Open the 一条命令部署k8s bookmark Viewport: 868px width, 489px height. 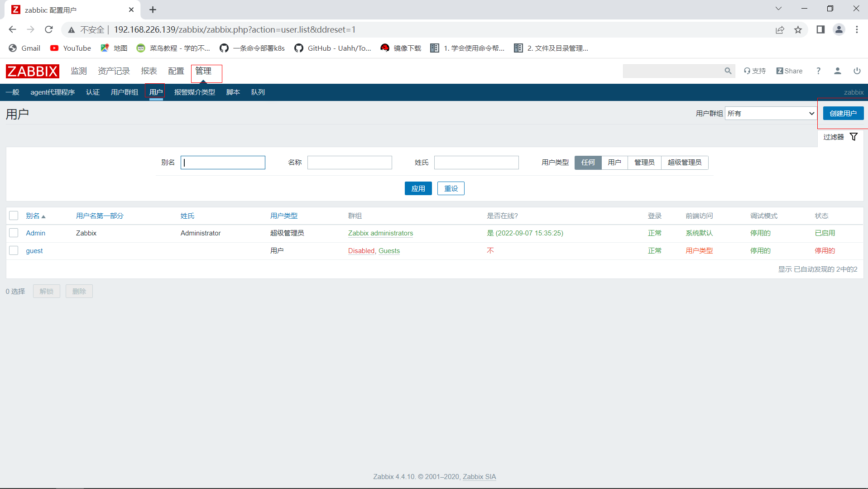(x=252, y=48)
